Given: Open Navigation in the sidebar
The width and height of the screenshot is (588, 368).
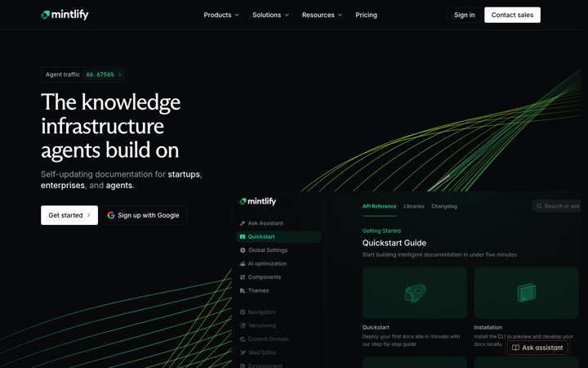Looking at the screenshot, I should point(278,312).
